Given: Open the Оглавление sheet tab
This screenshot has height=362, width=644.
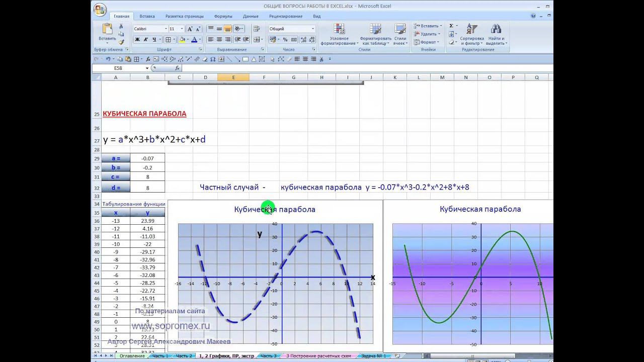Looking at the screenshot, I should click(132, 356).
